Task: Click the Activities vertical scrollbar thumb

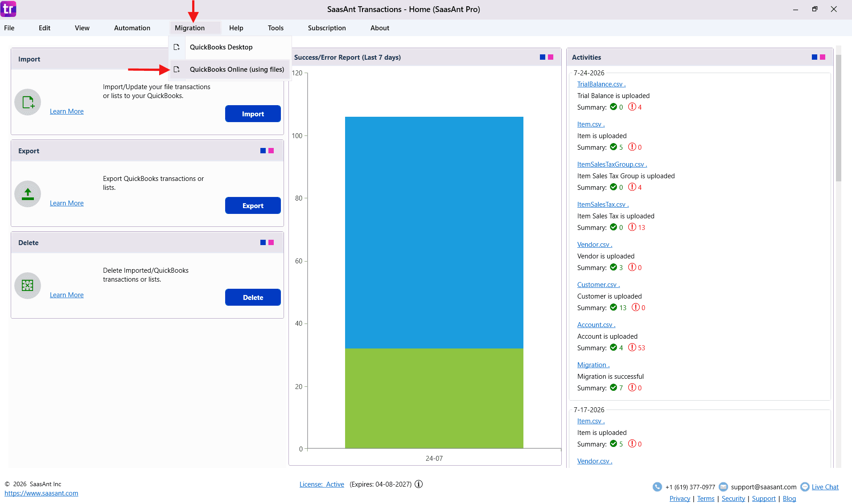Action: click(838, 118)
